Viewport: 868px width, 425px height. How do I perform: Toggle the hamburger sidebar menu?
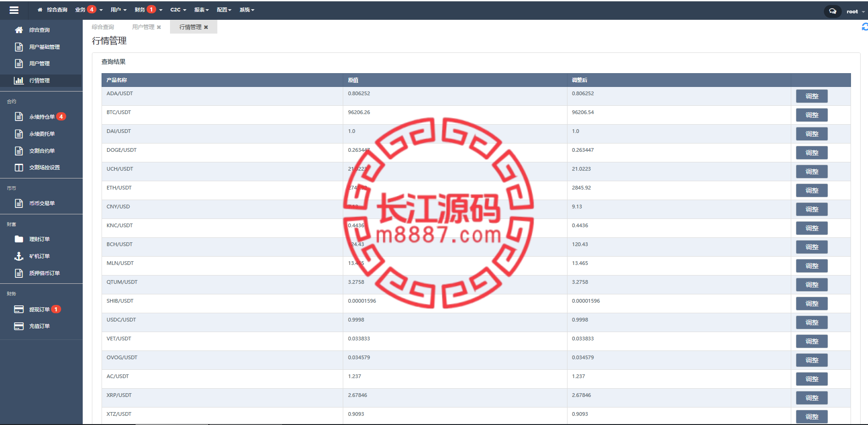click(x=14, y=10)
